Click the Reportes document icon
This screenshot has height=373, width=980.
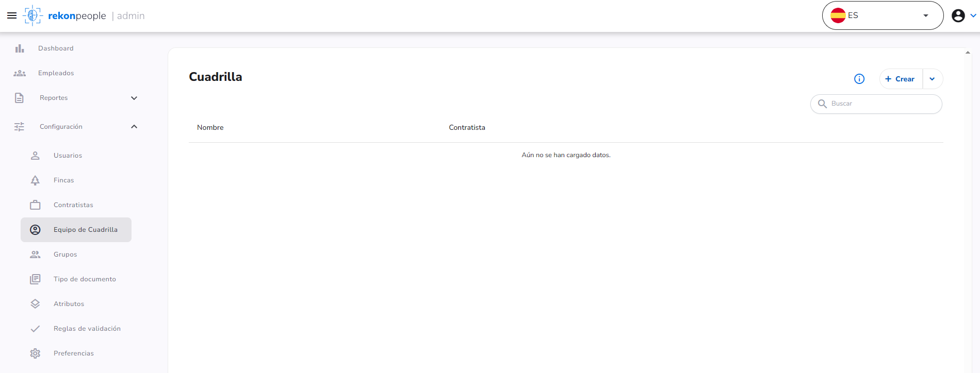pos(19,98)
